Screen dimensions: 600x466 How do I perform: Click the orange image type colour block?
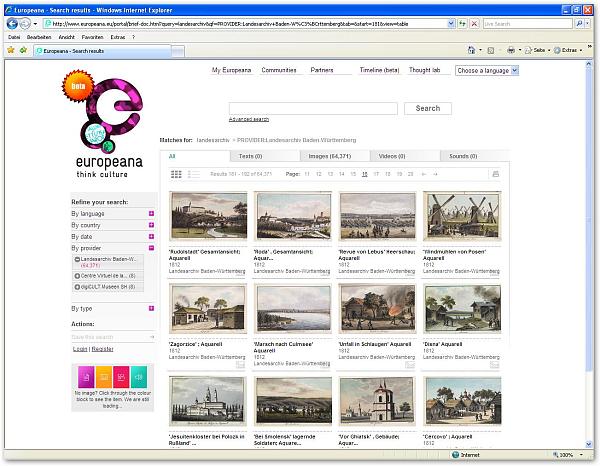pyautogui.click(x=104, y=377)
